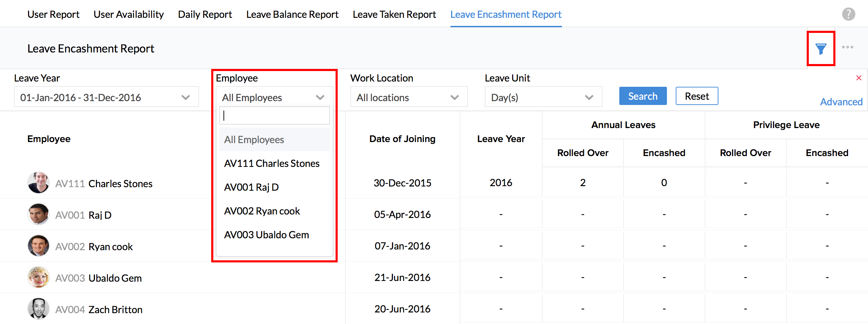Expand the Leave Year dropdown
Screen dimensions: 868x324
tap(106, 97)
